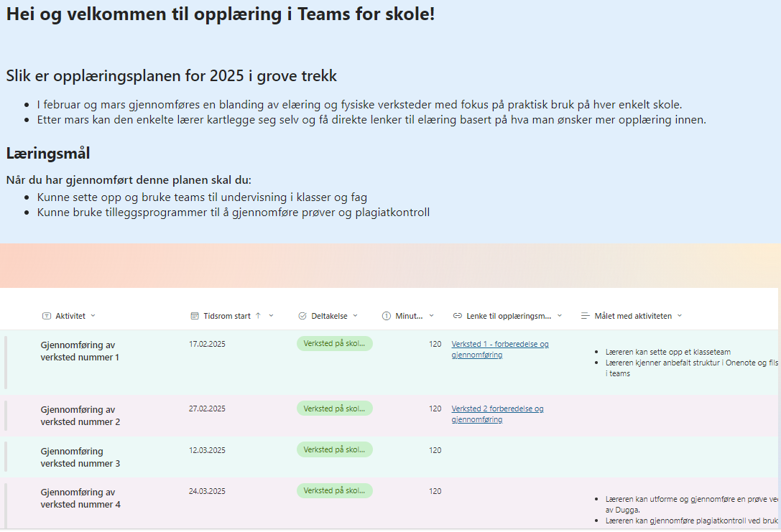The height and width of the screenshot is (532, 781).
Task: Click the checkmark icon beside Deltakelse
Action: click(302, 316)
